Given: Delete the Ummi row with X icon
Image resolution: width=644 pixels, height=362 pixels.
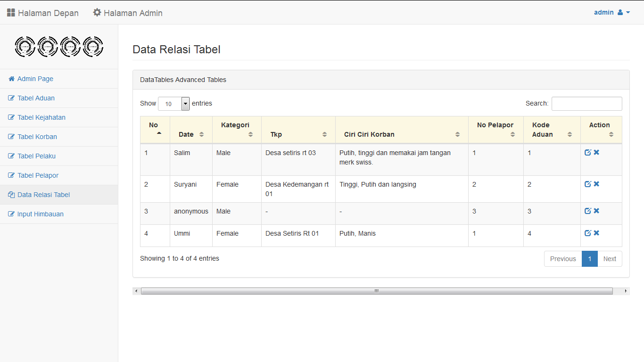Looking at the screenshot, I should coord(596,233).
